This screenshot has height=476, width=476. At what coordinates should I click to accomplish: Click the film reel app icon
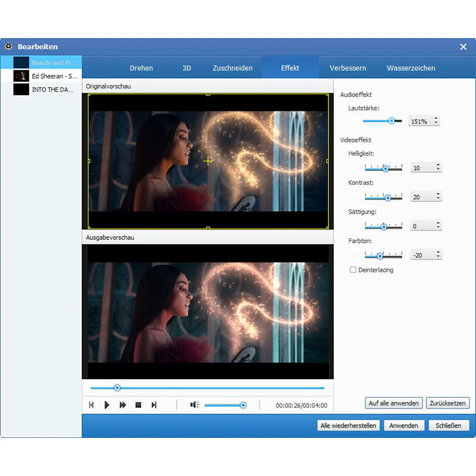pos(8,46)
